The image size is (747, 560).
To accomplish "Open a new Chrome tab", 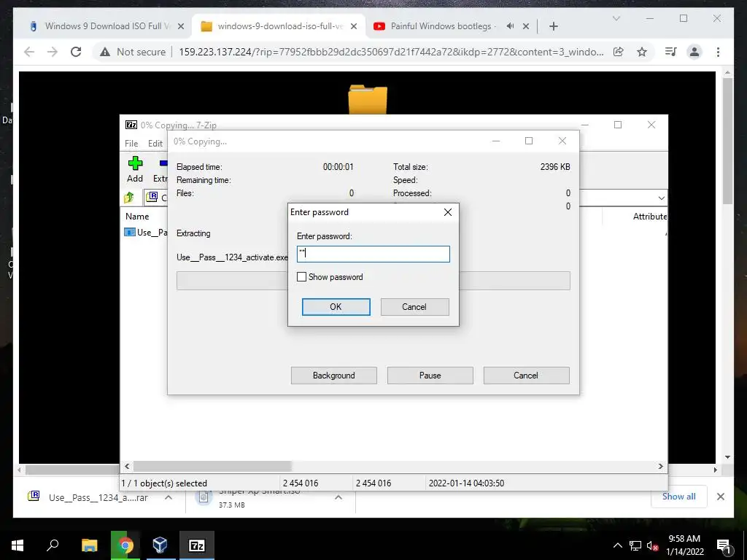I will click(x=553, y=26).
